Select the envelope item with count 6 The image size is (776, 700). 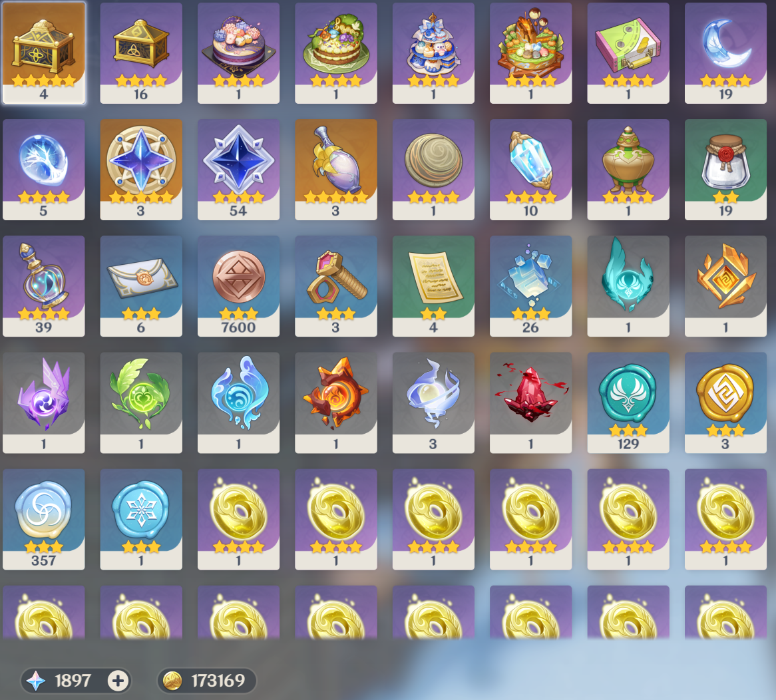click(x=141, y=286)
